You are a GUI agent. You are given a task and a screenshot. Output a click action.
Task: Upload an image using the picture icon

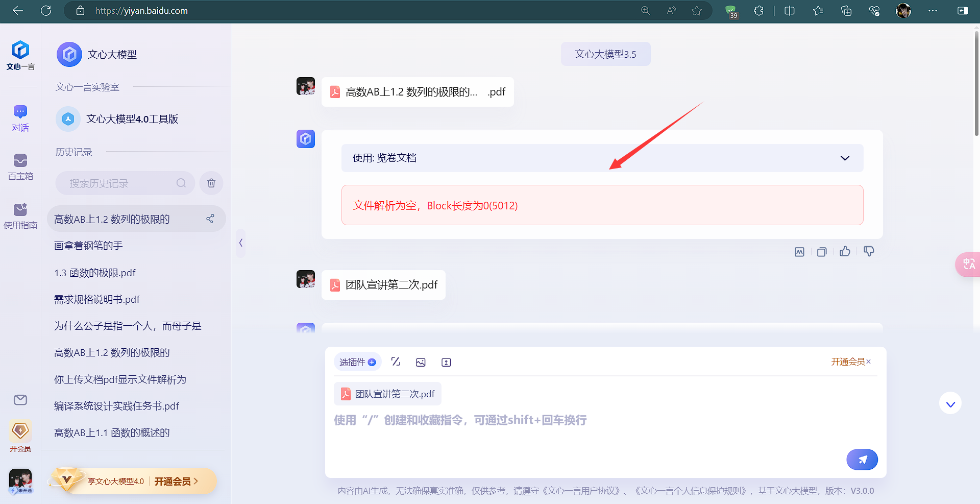(x=421, y=362)
